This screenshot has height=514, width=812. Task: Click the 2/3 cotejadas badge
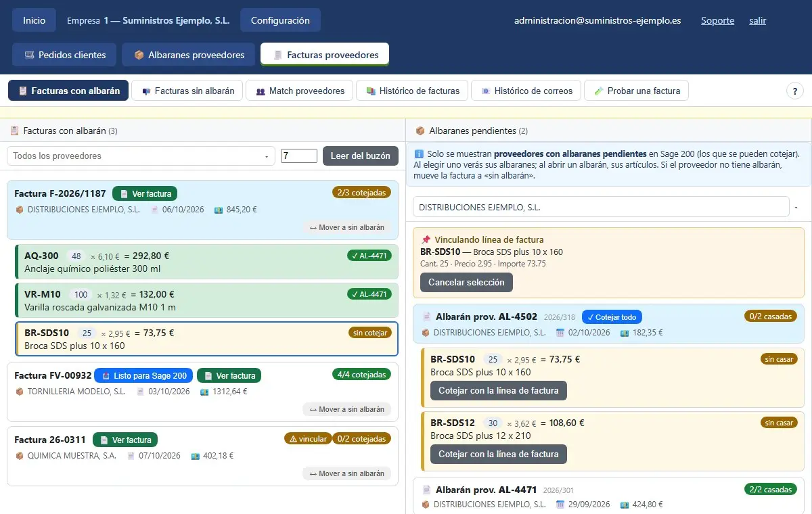(362, 193)
